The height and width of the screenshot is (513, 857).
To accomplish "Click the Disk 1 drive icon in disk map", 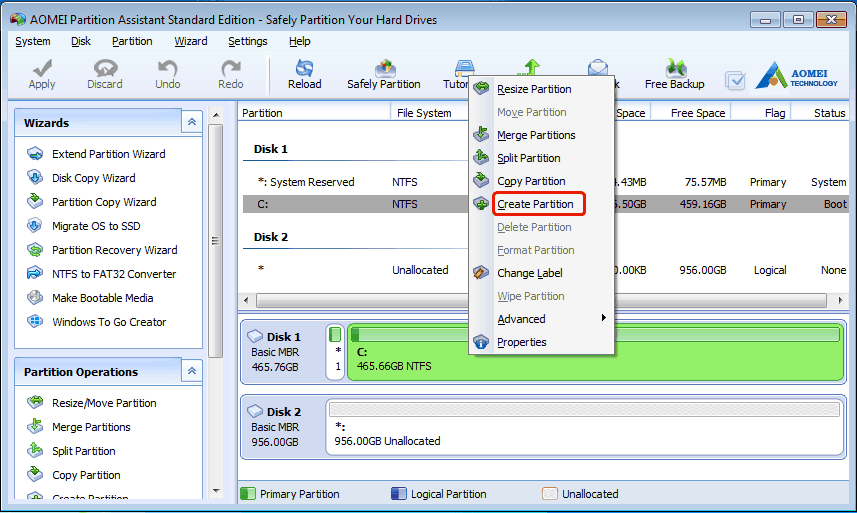I will tap(255, 336).
